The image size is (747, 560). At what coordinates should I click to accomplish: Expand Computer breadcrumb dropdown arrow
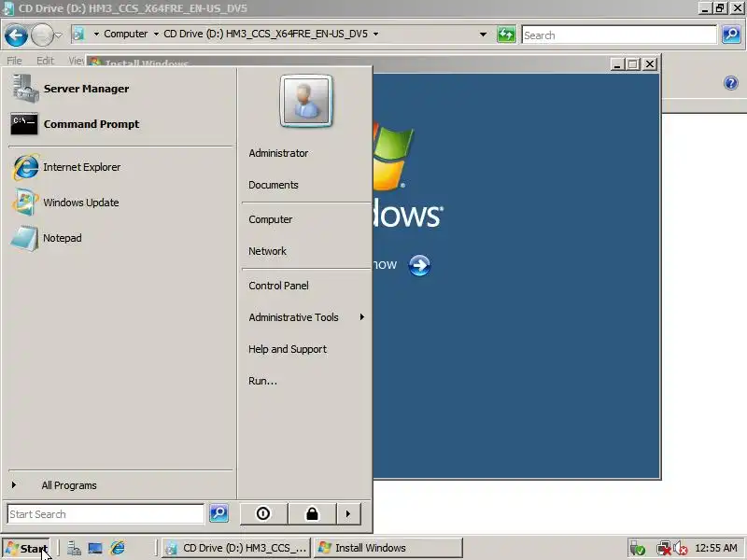click(156, 35)
